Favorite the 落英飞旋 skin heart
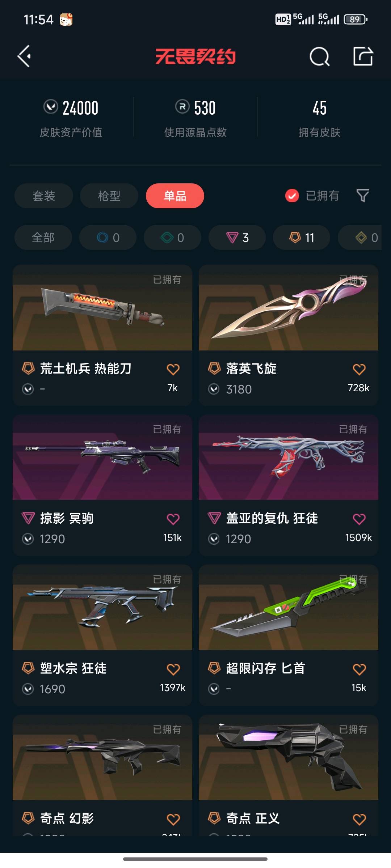 [x=359, y=369]
